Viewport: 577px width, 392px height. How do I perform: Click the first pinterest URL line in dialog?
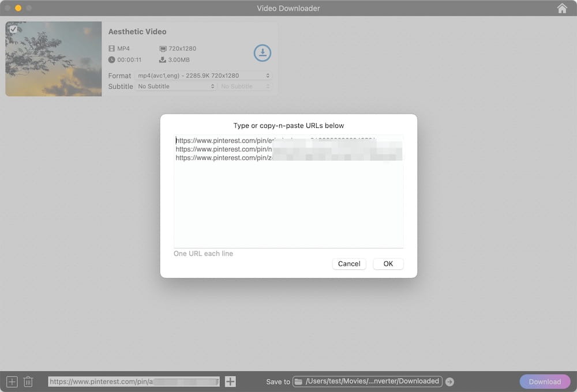pos(275,141)
